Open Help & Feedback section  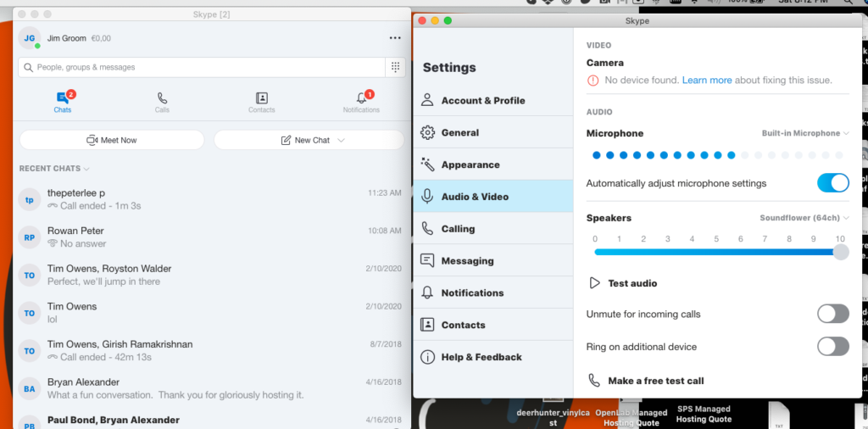[x=493, y=357]
